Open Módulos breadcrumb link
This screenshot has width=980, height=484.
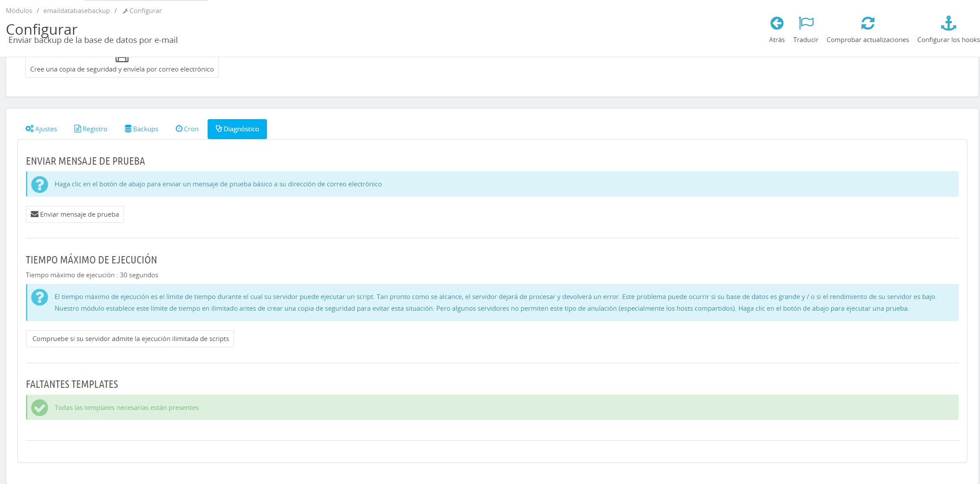[19, 11]
